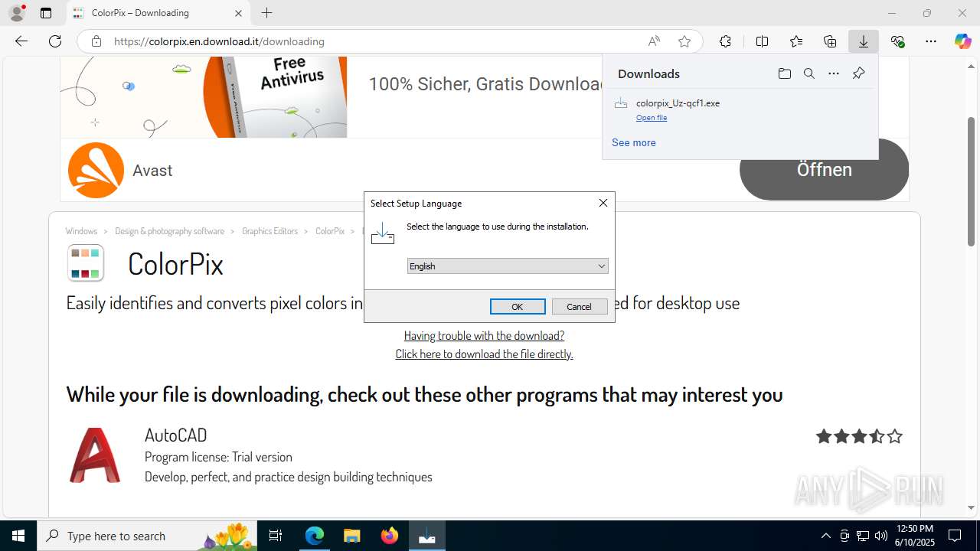Click the Avast logo
The height and width of the screenshot is (551, 980).
(96, 170)
